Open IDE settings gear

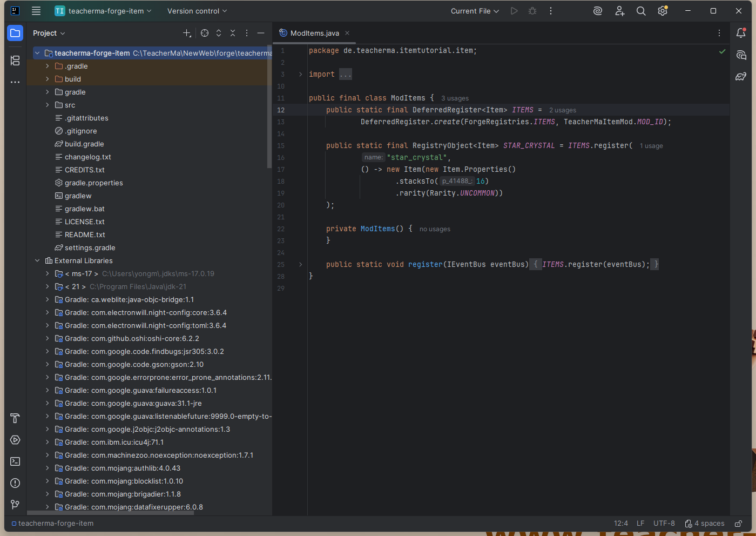coord(663,11)
